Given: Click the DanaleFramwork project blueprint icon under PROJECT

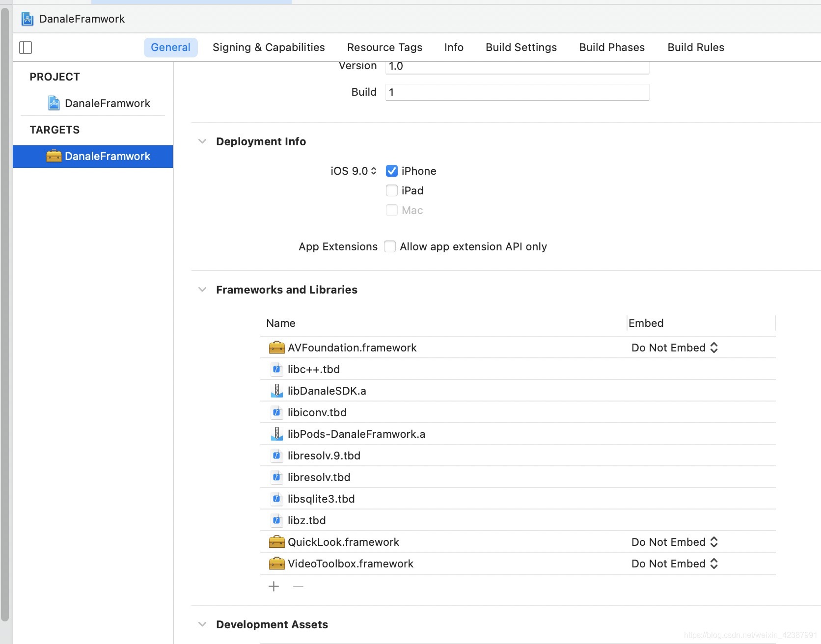Looking at the screenshot, I should pos(54,103).
